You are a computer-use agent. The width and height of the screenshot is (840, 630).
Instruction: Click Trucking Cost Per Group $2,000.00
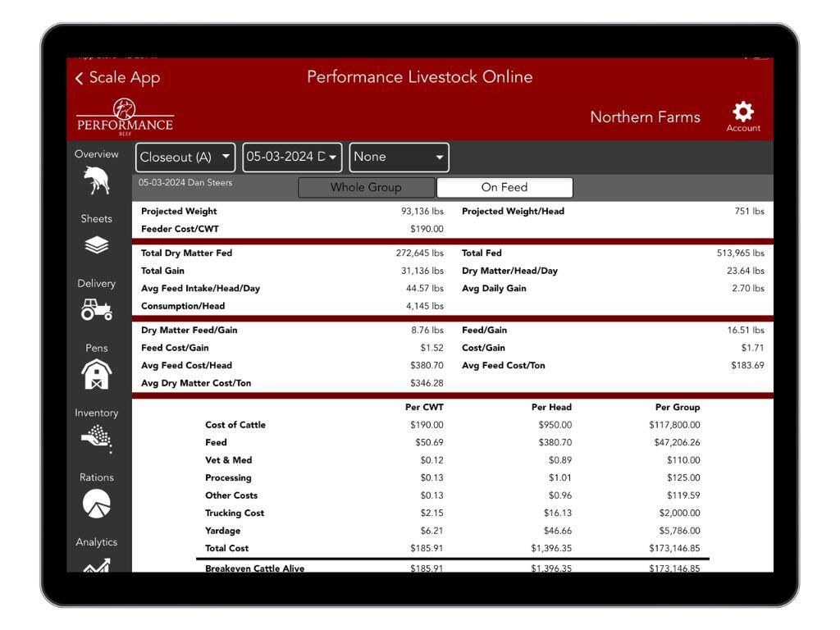pyautogui.click(x=680, y=514)
